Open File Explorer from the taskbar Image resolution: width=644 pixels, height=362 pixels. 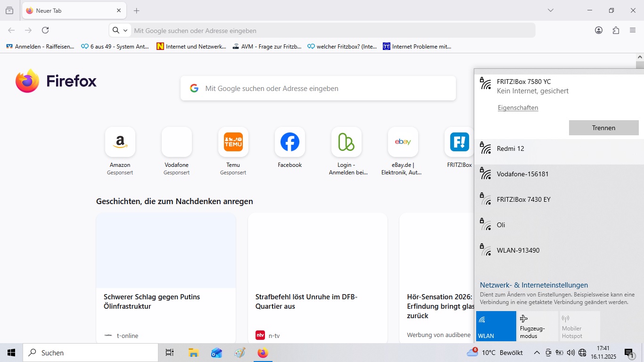[193, 353]
